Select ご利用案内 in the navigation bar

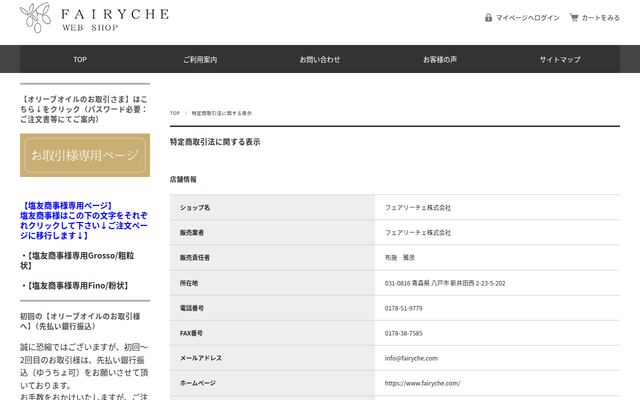pos(200,60)
